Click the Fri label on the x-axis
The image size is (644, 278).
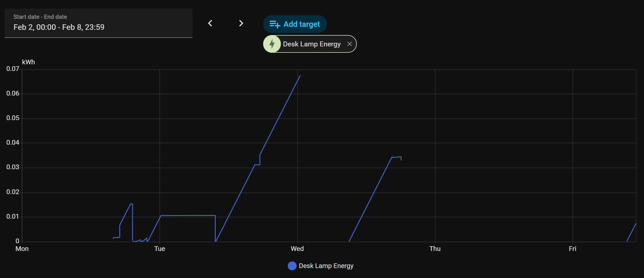click(572, 249)
